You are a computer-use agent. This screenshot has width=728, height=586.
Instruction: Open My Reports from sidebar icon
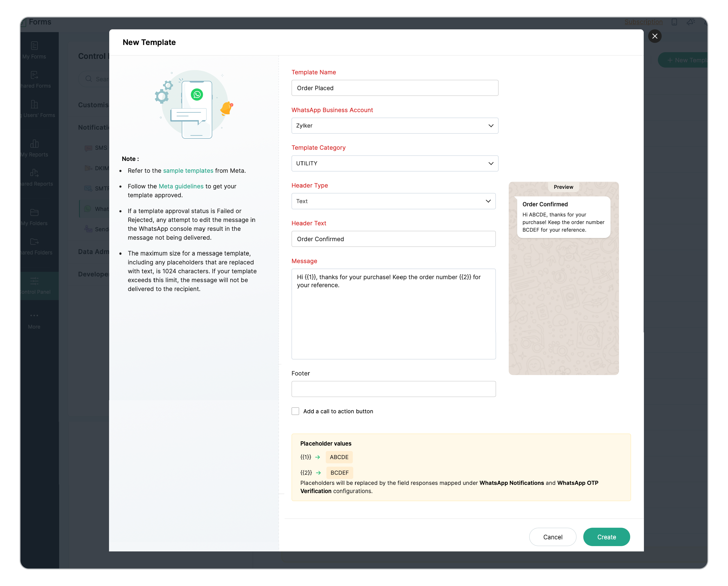[34, 144]
